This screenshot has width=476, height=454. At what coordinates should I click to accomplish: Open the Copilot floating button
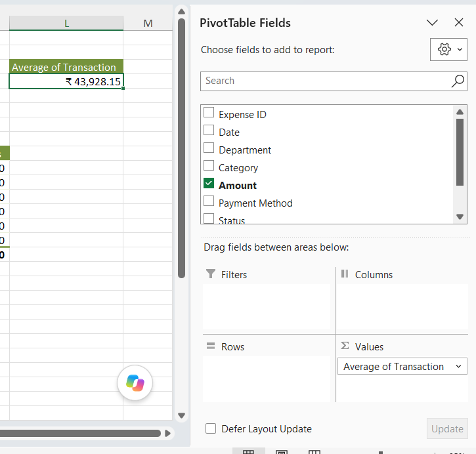coord(135,382)
